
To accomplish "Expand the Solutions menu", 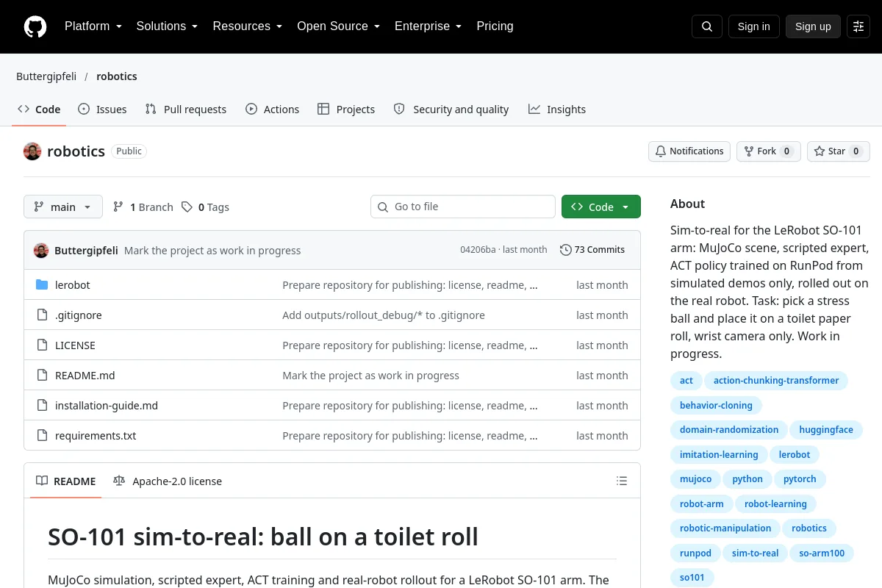I will click(x=167, y=26).
